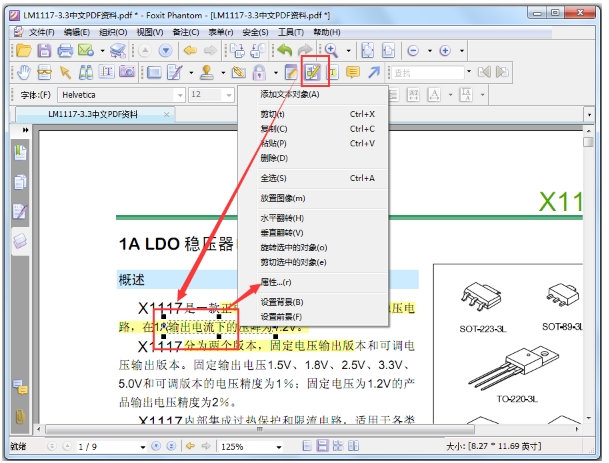Open the dropdown arrow beside Zoom magnifier tool

[348, 50]
